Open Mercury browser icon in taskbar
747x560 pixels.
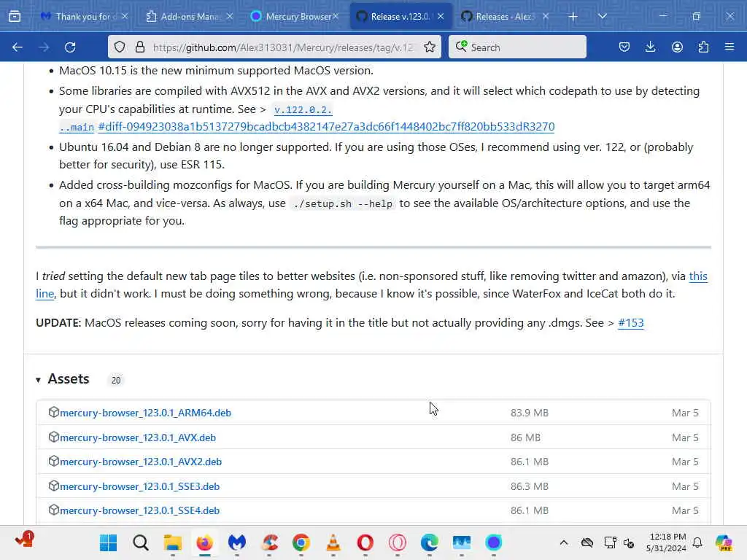(494, 542)
